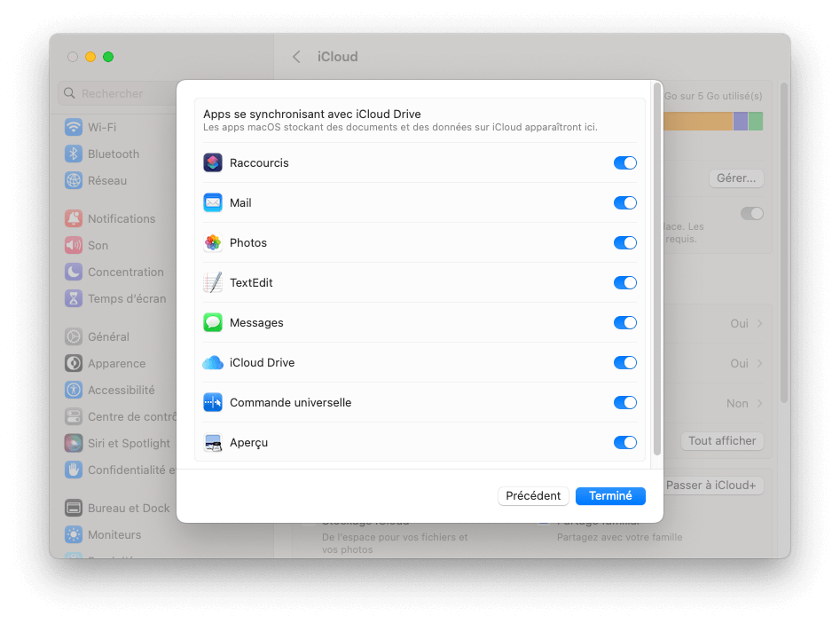The height and width of the screenshot is (624, 840).
Task: Select Moniteurs in the sidebar
Action: (x=114, y=534)
